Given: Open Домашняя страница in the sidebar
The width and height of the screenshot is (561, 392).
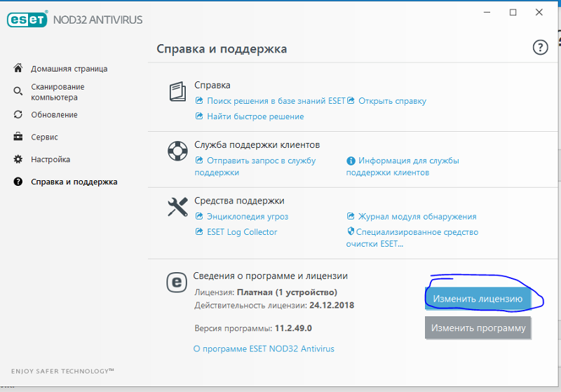Looking at the screenshot, I should coord(69,69).
